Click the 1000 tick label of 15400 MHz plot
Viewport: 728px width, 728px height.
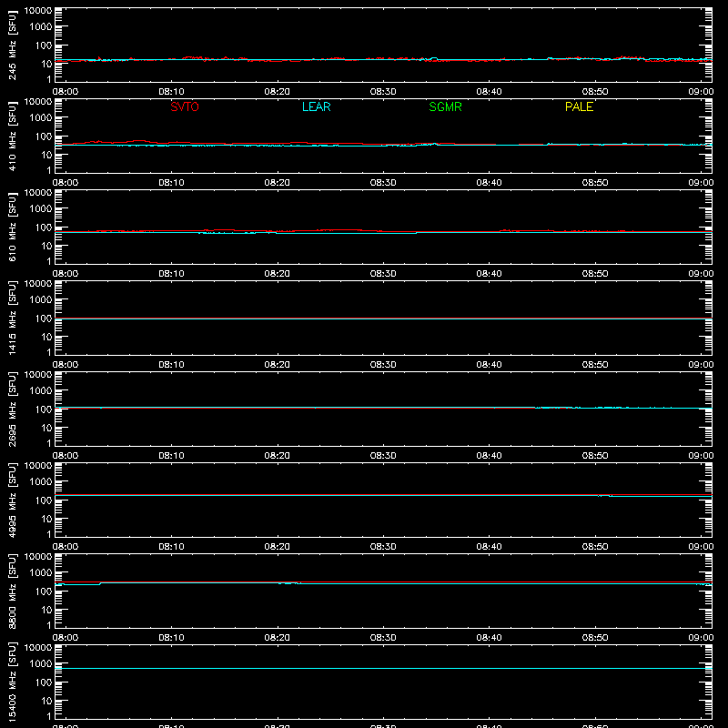tap(41, 664)
